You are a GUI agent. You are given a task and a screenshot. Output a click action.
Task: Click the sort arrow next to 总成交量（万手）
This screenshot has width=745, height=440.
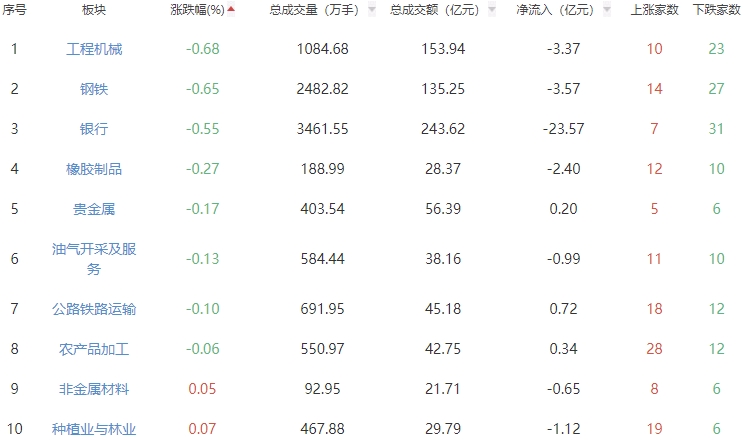372,10
